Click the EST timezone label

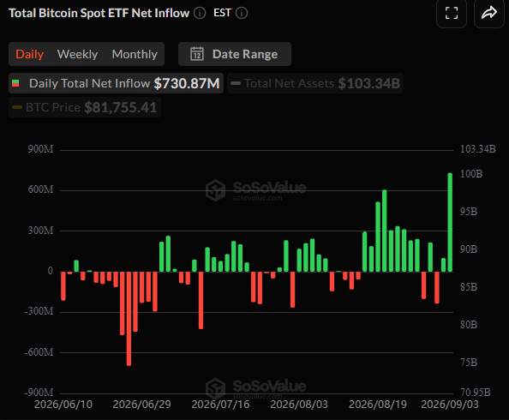pos(222,13)
